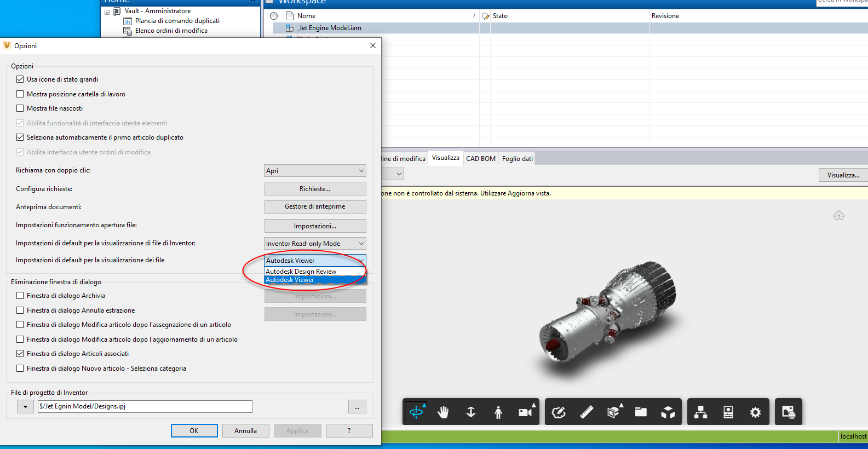Check Finestra di dialogo Archivia
Screen dimensions: 868x449
click(20, 296)
